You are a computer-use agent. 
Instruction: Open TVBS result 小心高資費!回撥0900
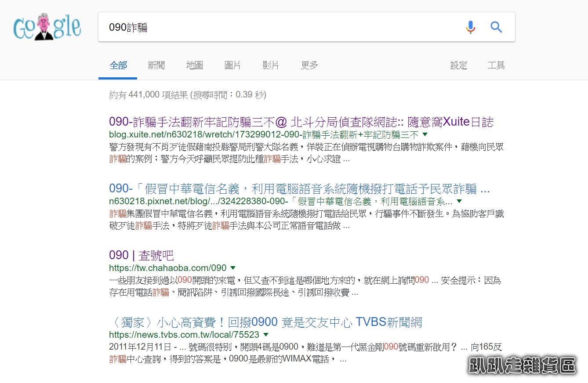point(265,322)
